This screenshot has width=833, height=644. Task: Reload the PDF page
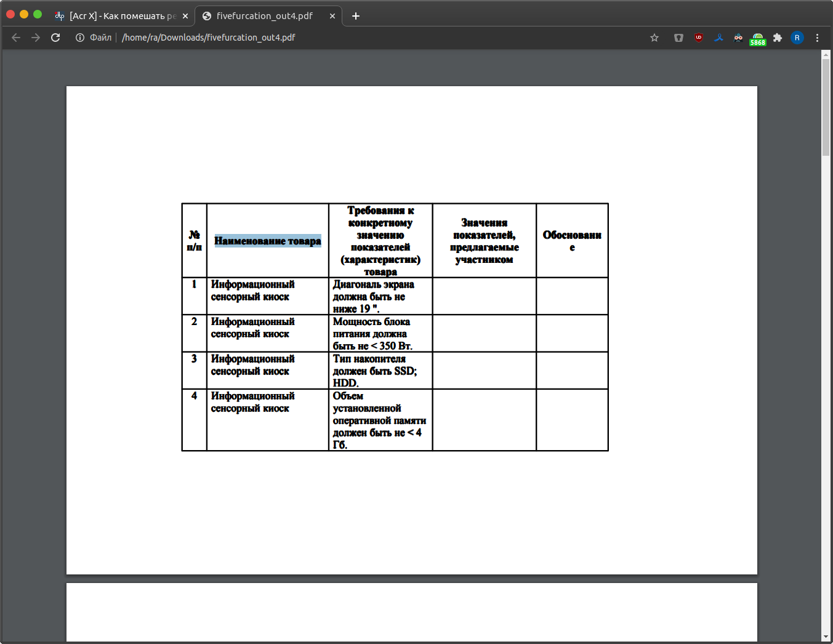(55, 38)
